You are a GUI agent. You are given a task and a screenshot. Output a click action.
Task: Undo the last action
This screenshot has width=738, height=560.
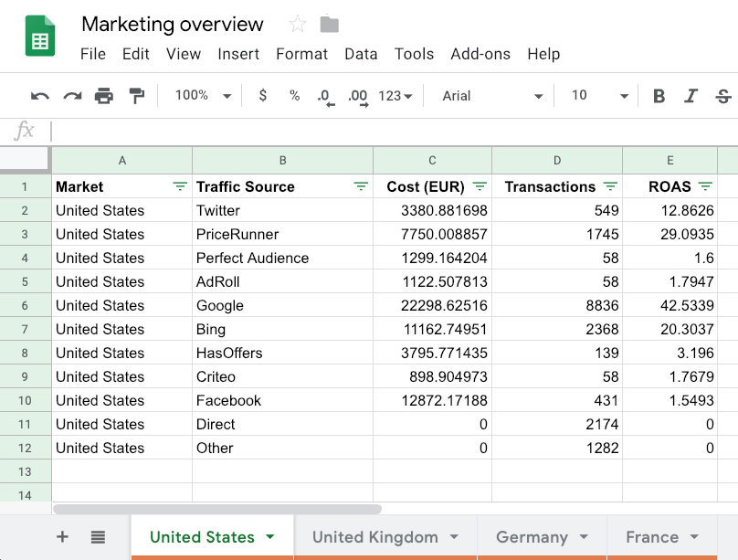click(x=40, y=96)
